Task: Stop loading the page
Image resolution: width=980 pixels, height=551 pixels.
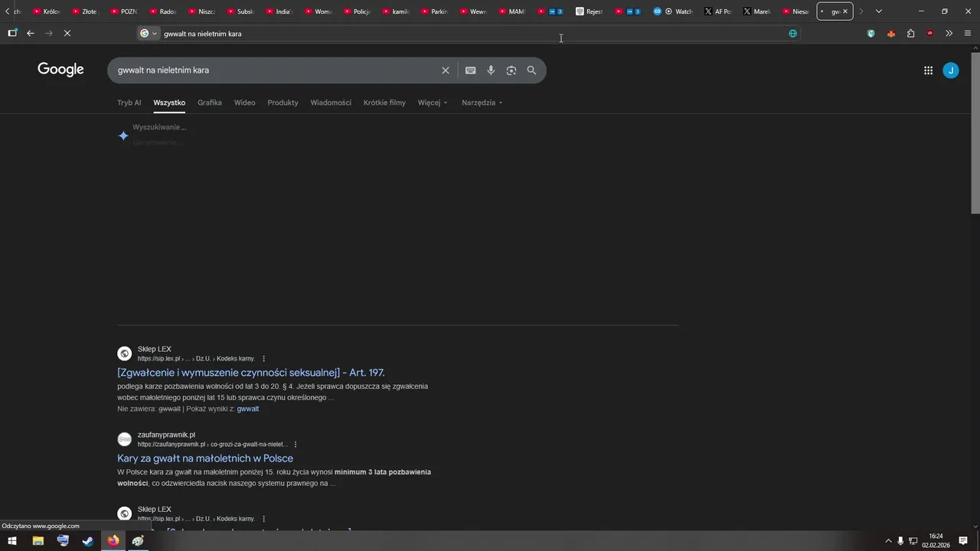Action: tap(67, 34)
